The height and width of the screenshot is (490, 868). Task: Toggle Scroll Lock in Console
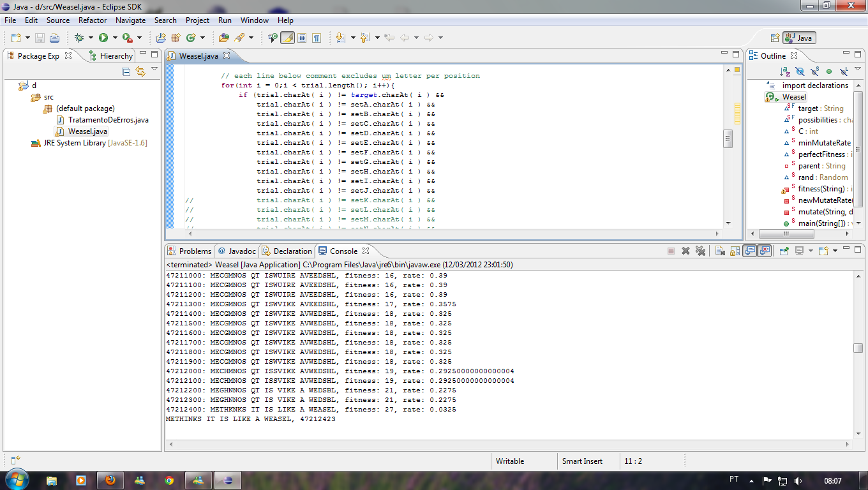735,251
